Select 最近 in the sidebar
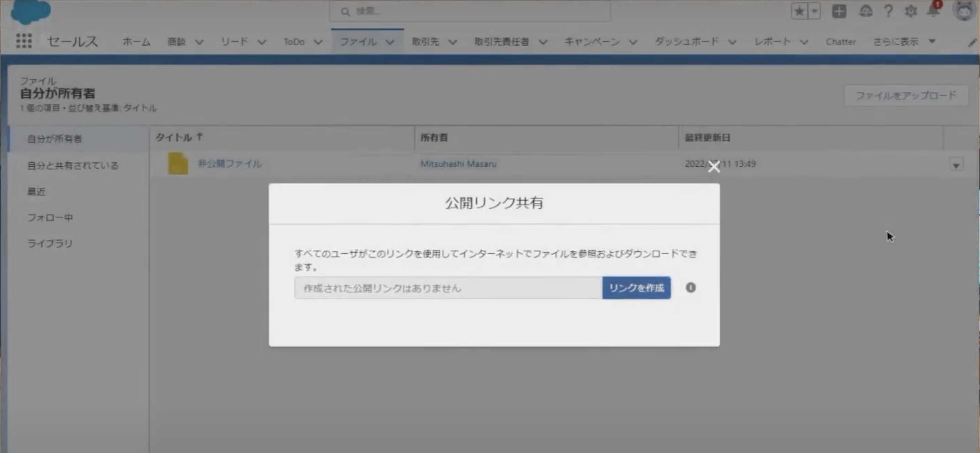This screenshot has width=980, height=453. 37,191
